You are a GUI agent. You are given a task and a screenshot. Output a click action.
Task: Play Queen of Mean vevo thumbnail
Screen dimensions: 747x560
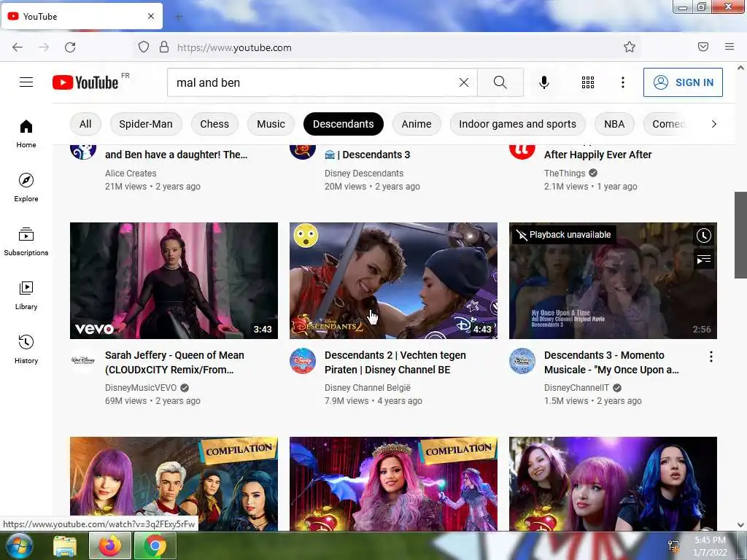coord(174,281)
